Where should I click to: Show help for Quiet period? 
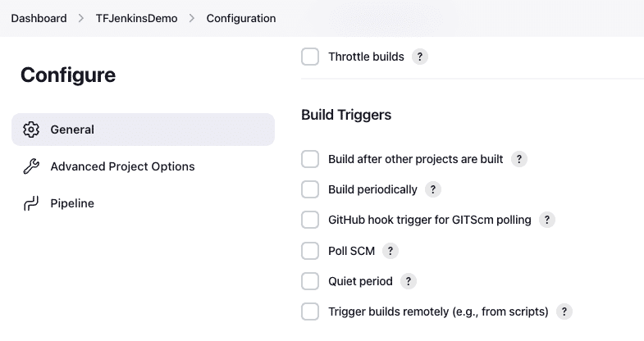point(409,281)
